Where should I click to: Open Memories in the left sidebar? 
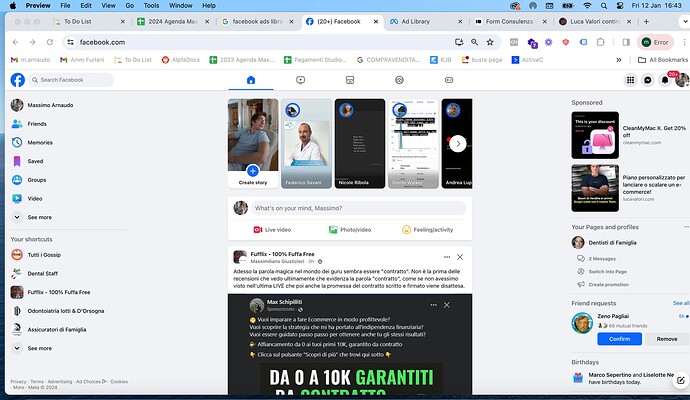(32, 143)
